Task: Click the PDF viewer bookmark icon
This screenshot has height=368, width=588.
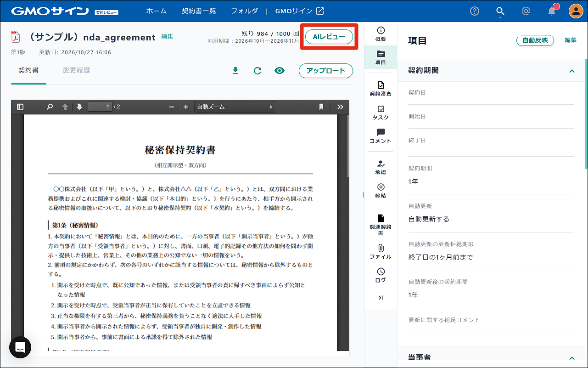Action: pos(321,107)
